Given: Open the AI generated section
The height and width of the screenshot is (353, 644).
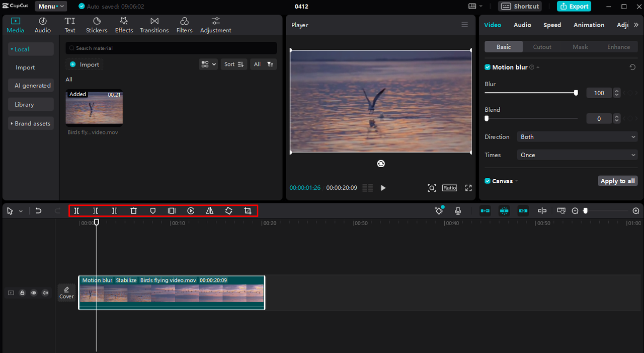Looking at the screenshot, I should (31, 86).
